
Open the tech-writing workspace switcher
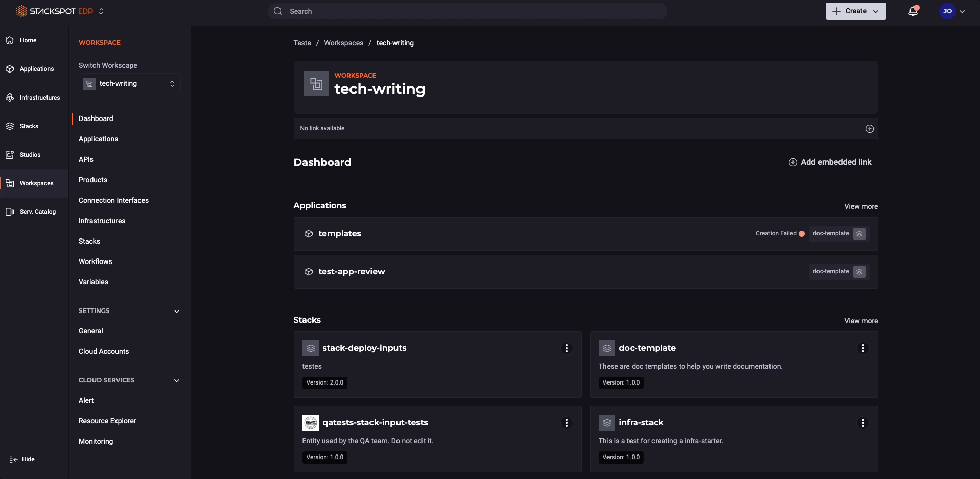click(x=130, y=84)
